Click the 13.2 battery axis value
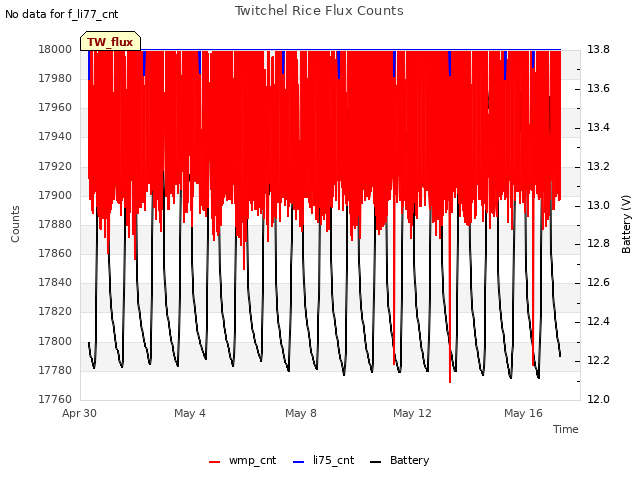This screenshot has width=640, height=480. pos(598,167)
